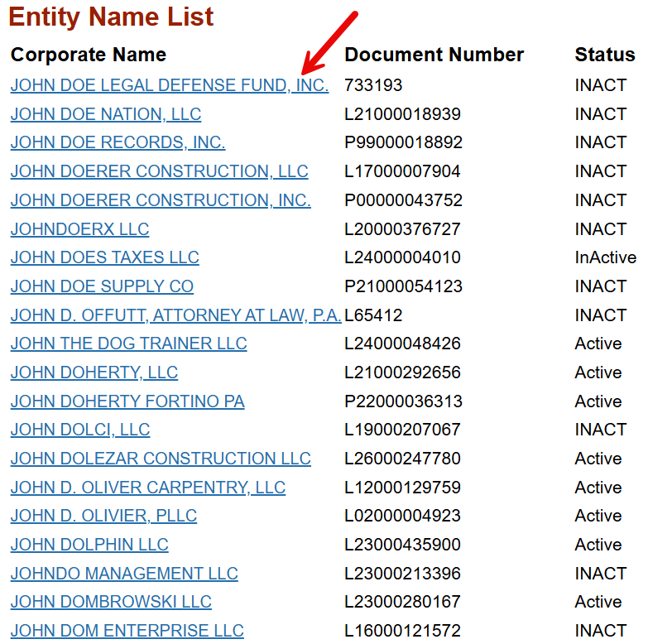
Task: View JOHN DOES TAXES LLC details
Action: click(105, 257)
